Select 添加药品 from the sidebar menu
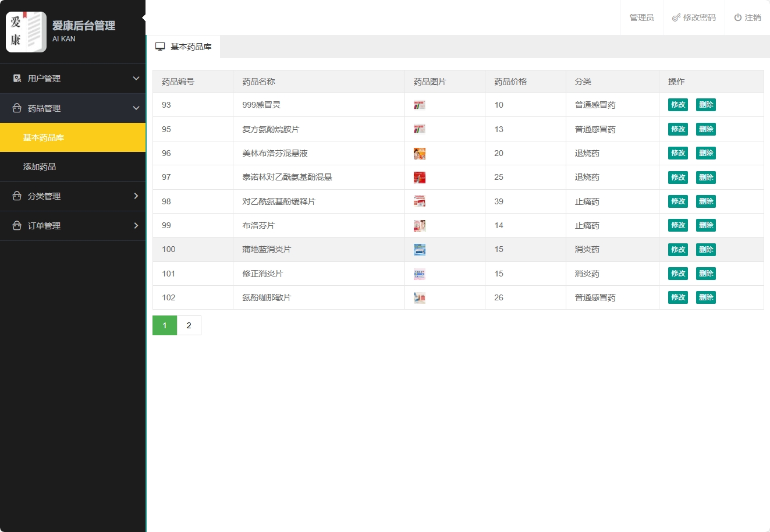Viewport: 770px width, 532px height. click(x=40, y=166)
